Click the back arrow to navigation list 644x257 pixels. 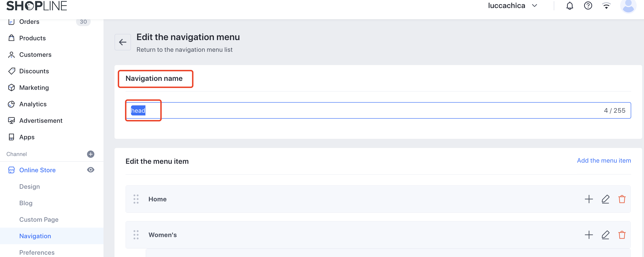point(123,42)
